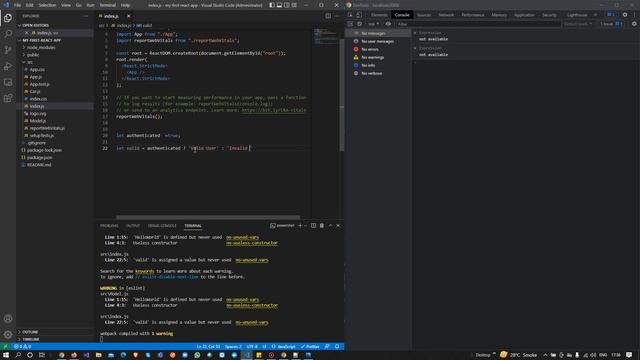Toggle the secondary sidebar layout icon
Viewport: 640px width, 360px height.
coord(287,5)
